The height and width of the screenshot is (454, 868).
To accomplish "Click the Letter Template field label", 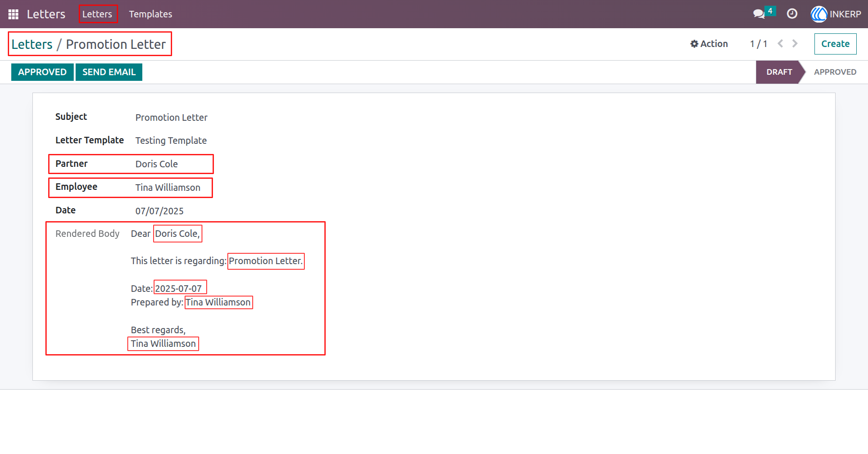I will [x=90, y=140].
